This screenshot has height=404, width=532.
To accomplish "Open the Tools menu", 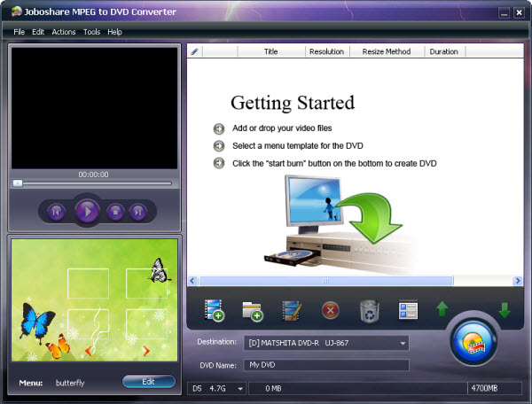I will [91, 32].
